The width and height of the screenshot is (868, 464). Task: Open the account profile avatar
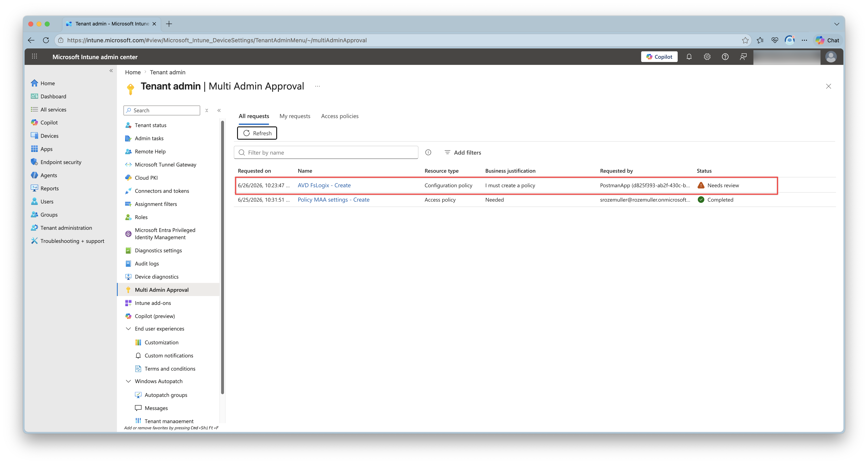pyautogui.click(x=831, y=57)
